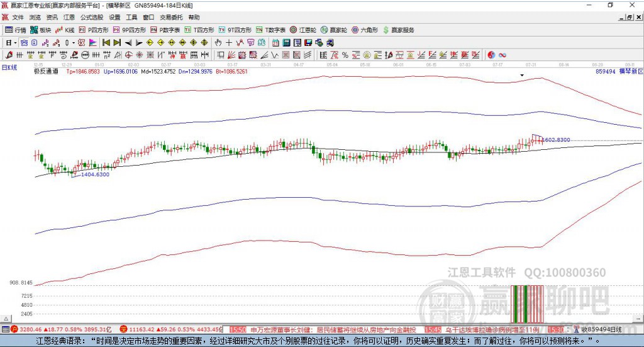The height and width of the screenshot is (347, 644).
Task: Click the floppy disk save icon
Action: 308,43
